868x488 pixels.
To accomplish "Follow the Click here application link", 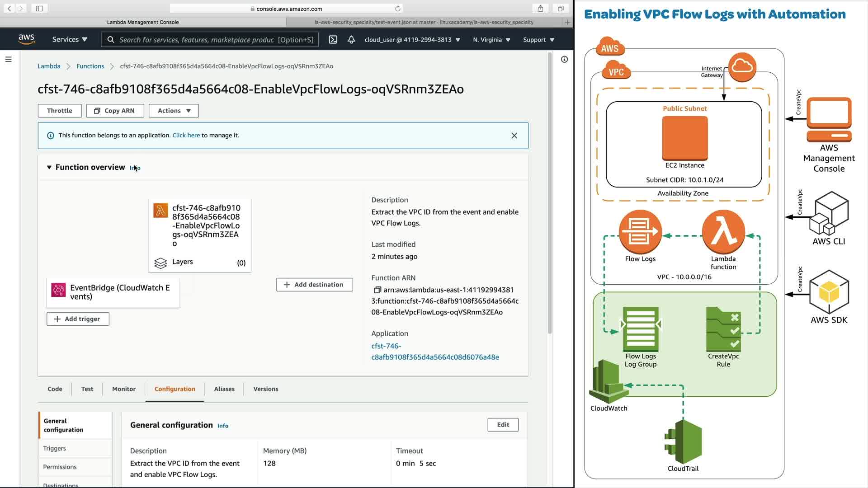I will (x=186, y=136).
